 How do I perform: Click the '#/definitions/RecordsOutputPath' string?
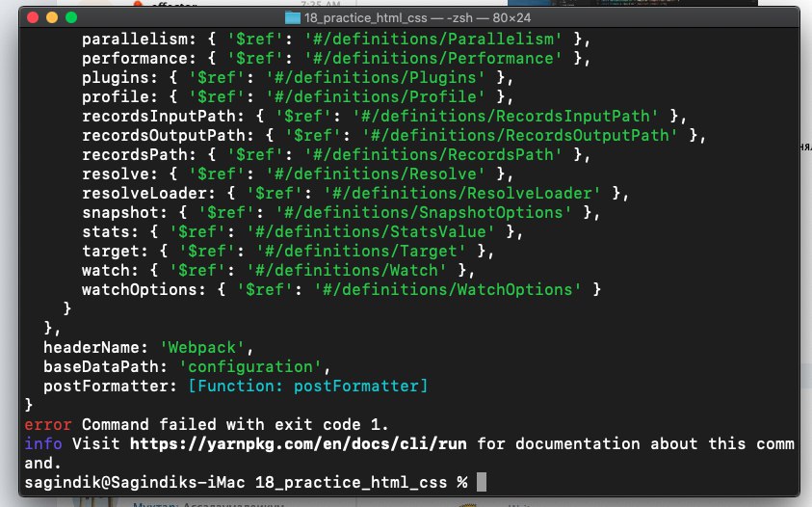(x=520, y=136)
